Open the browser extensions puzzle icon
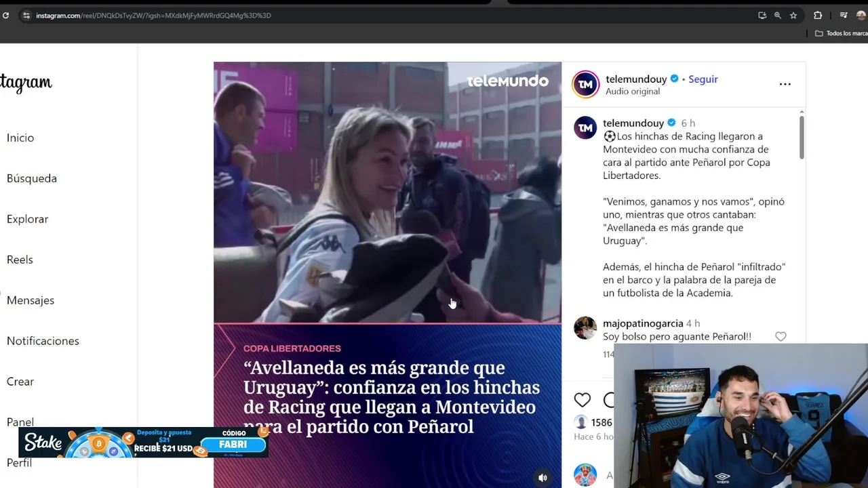The image size is (868, 488). tap(818, 15)
